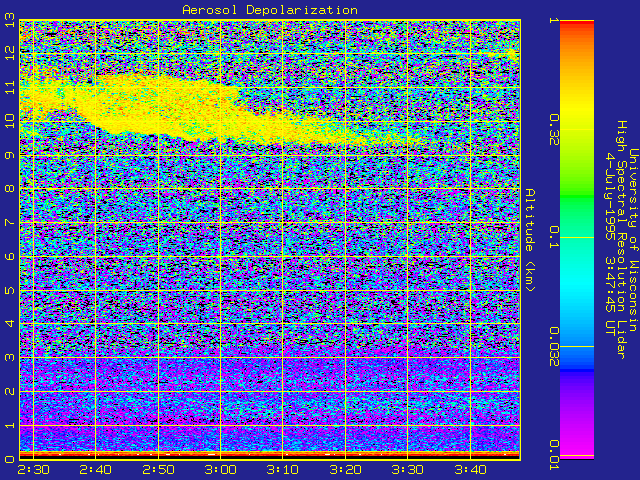The image size is (640, 480).
Task: Click the 2:30 time axis label
Action: 33,470
